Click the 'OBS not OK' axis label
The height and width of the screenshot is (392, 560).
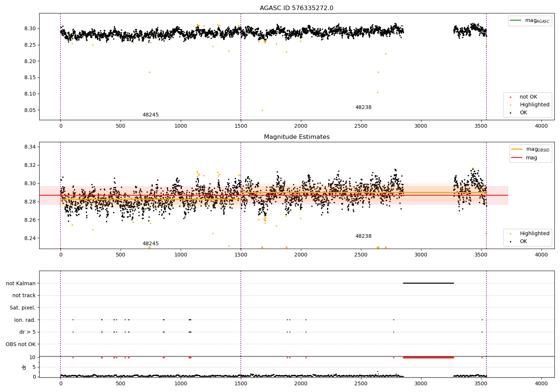(x=21, y=344)
